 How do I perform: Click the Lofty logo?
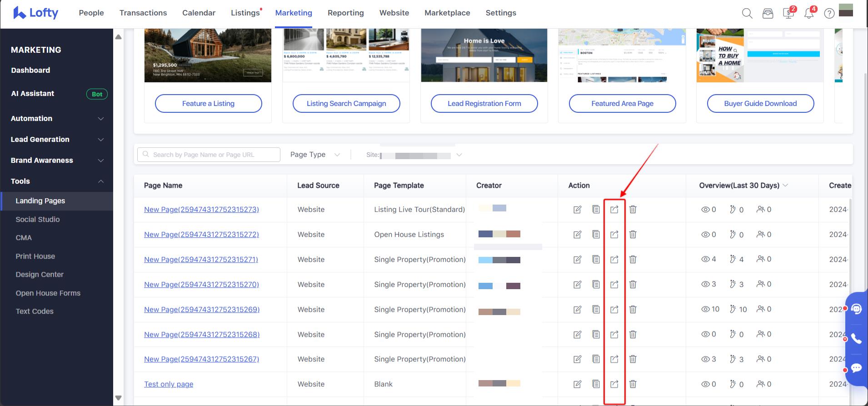(x=35, y=13)
